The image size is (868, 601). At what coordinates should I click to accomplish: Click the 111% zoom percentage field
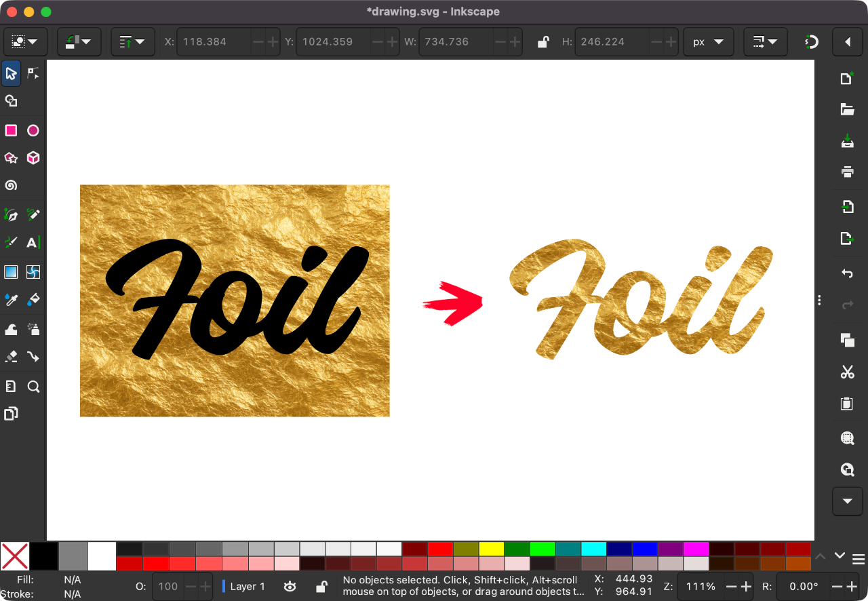pyautogui.click(x=701, y=586)
